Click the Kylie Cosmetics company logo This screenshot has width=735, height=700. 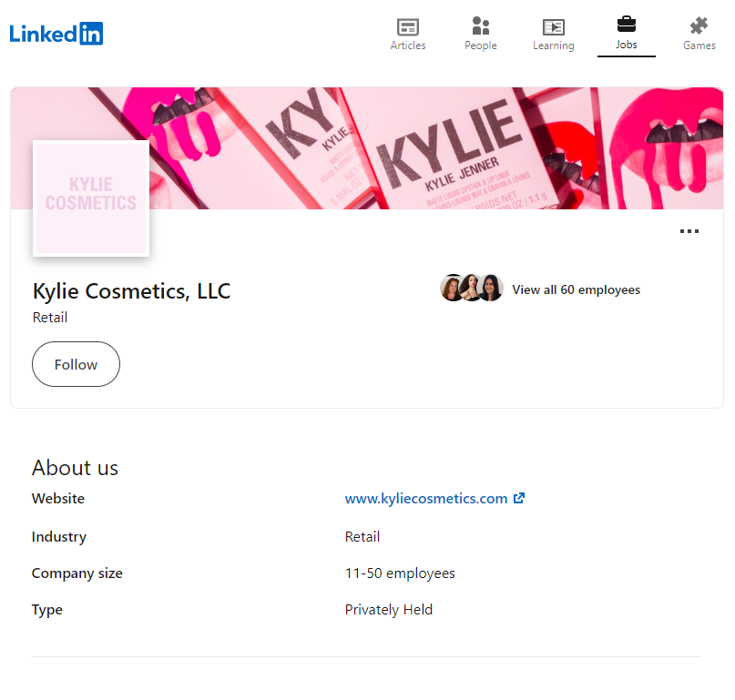[x=91, y=198]
